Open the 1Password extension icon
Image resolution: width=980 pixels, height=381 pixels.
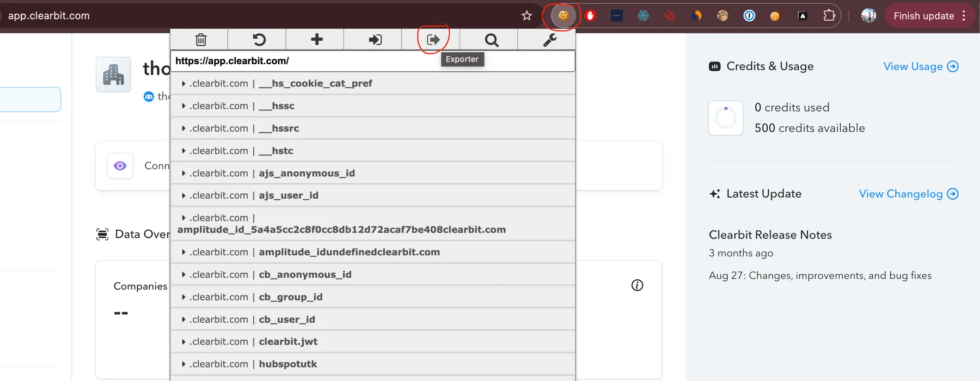point(749,16)
